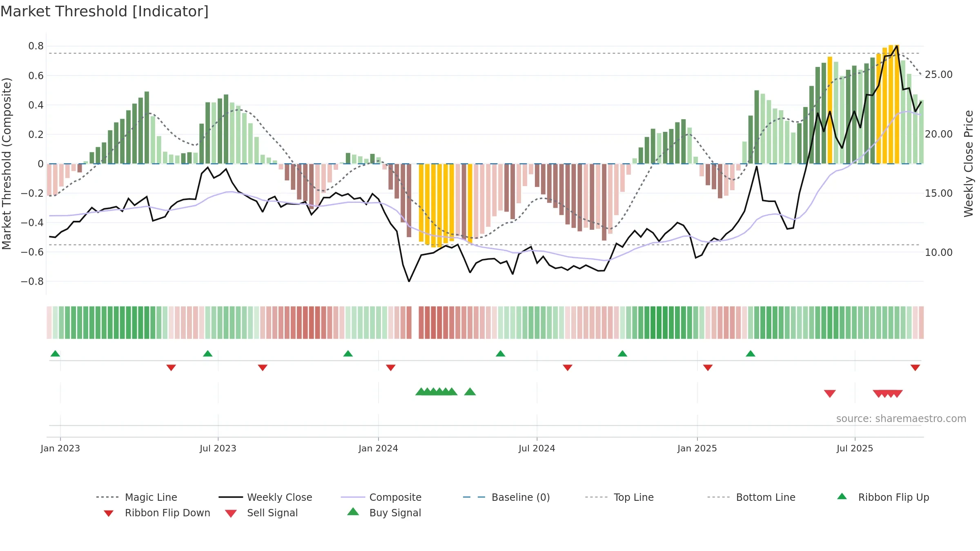Click the isolated Sell Signal triangle before Jul 2025
The width and height of the screenshot is (980, 551).
[x=830, y=393]
